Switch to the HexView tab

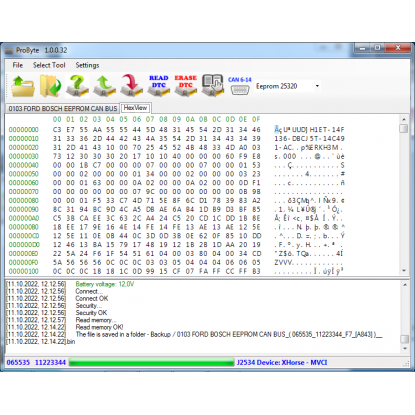[135, 108]
